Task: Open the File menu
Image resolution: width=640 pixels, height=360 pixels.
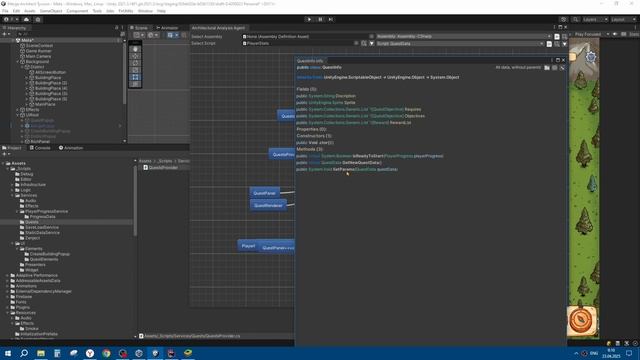Action: [5, 11]
